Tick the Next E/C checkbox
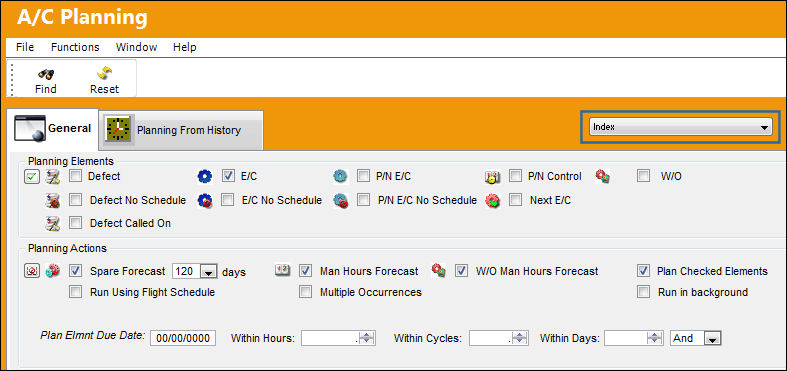The height and width of the screenshot is (371, 787). coord(515,200)
